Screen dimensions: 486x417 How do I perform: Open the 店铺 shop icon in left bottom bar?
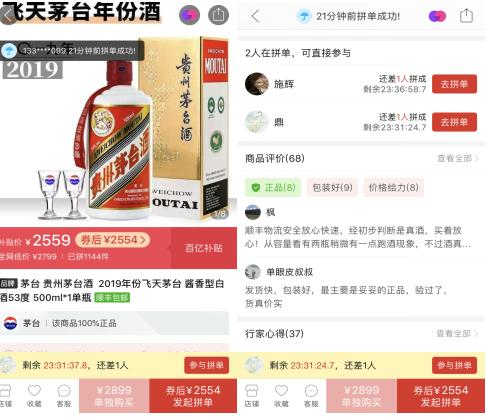tap(6, 396)
